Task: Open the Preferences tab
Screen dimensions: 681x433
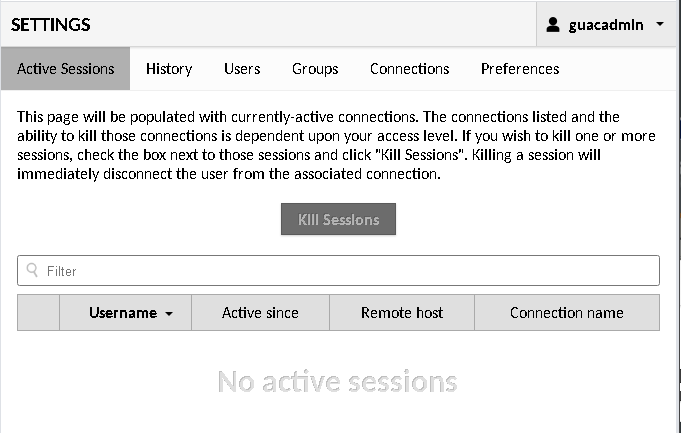Action: pos(520,69)
